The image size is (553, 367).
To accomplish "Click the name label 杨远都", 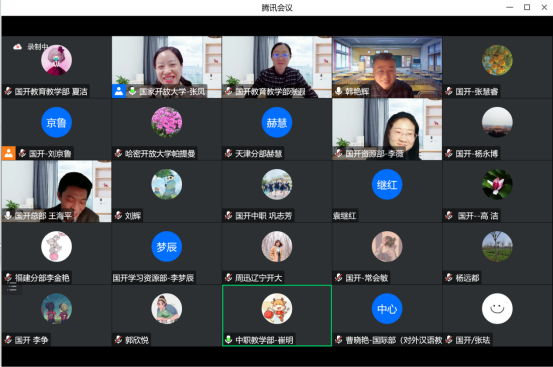I will (x=467, y=278).
